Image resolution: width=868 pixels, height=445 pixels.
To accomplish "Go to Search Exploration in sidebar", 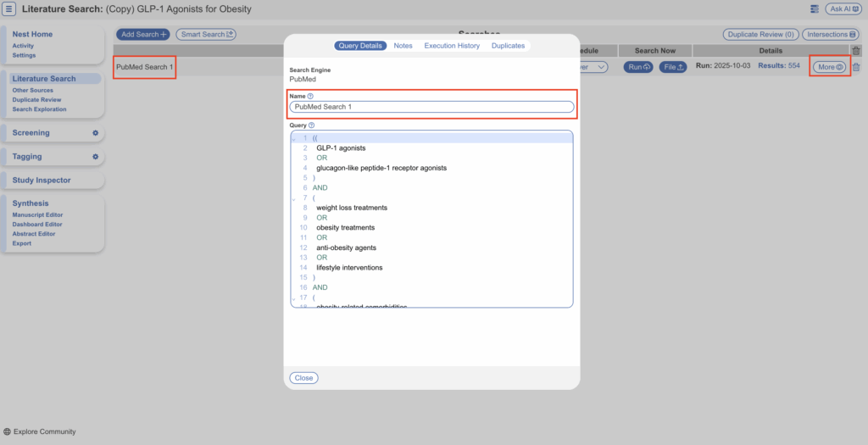I will pos(39,109).
